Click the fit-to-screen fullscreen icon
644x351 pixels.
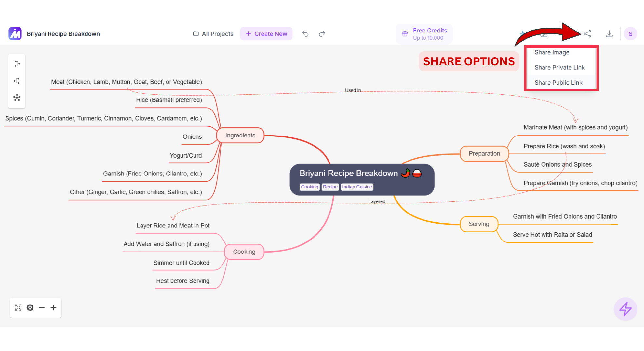click(18, 307)
